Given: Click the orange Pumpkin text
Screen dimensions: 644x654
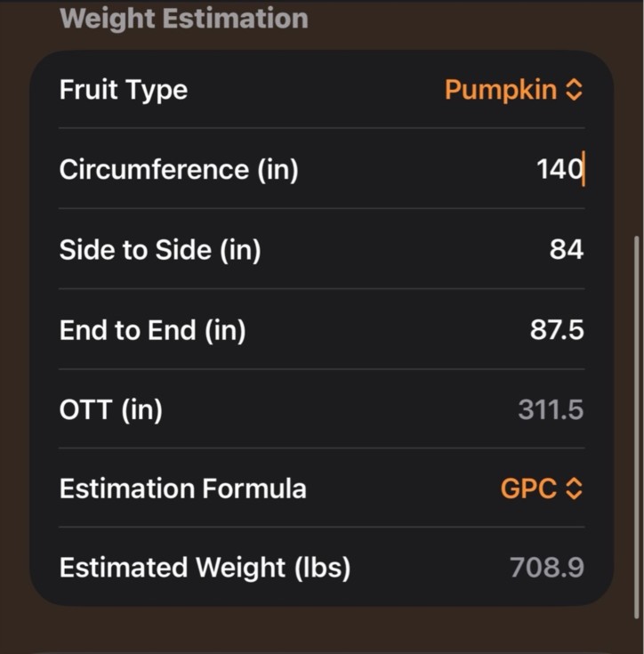Looking at the screenshot, I should click(x=501, y=90).
